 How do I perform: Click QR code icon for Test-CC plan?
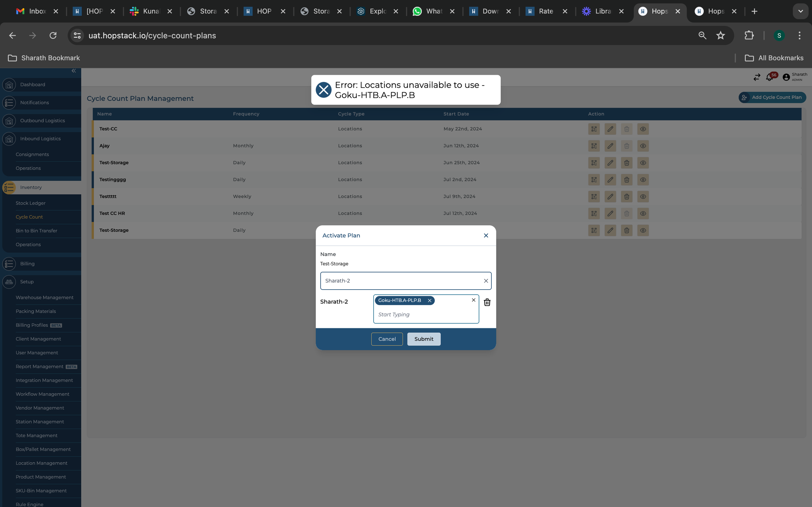[593, 129]
